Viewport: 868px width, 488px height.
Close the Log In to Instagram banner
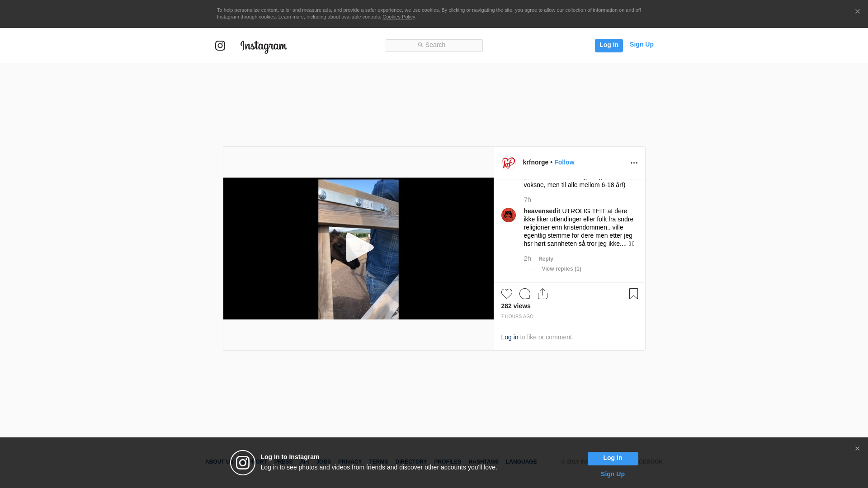pyautogui.click(x=857, y=449)
